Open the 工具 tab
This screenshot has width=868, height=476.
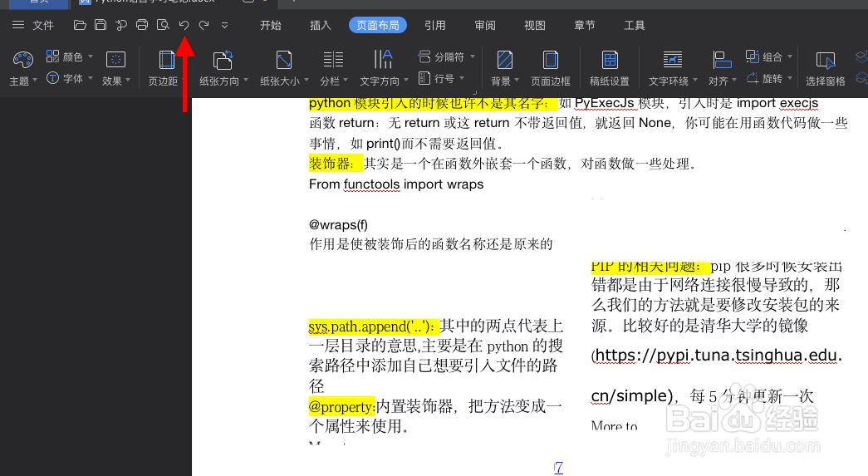[x=635, y=26]
